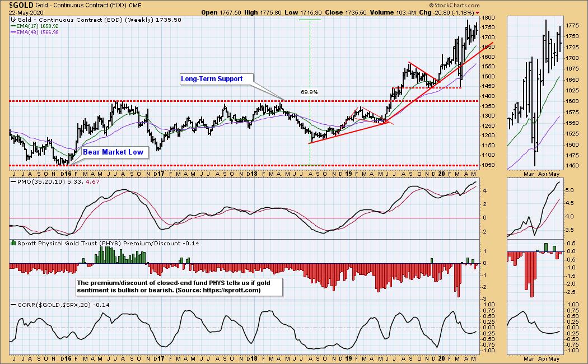Click the $GOLD ticker symbol title
This screenshot has height=364, width=588.
(21, 5)
